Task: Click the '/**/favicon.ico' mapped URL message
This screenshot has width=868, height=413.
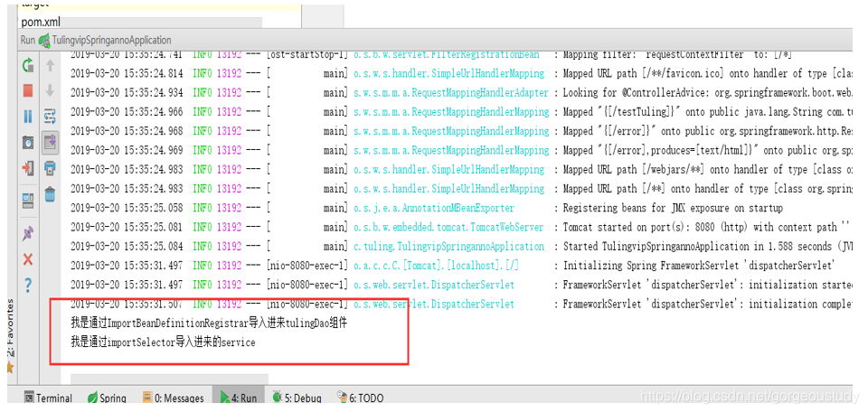Action: 707,73
